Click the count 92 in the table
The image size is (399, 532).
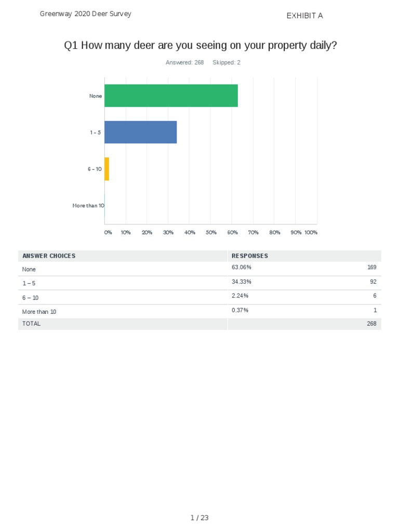click(373, 282)
